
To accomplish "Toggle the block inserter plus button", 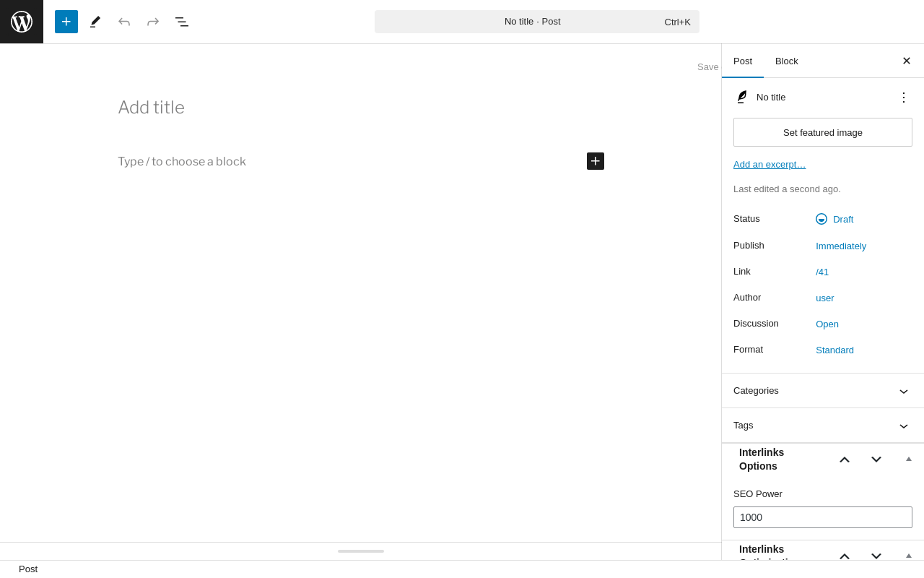I will click(66, 22).
